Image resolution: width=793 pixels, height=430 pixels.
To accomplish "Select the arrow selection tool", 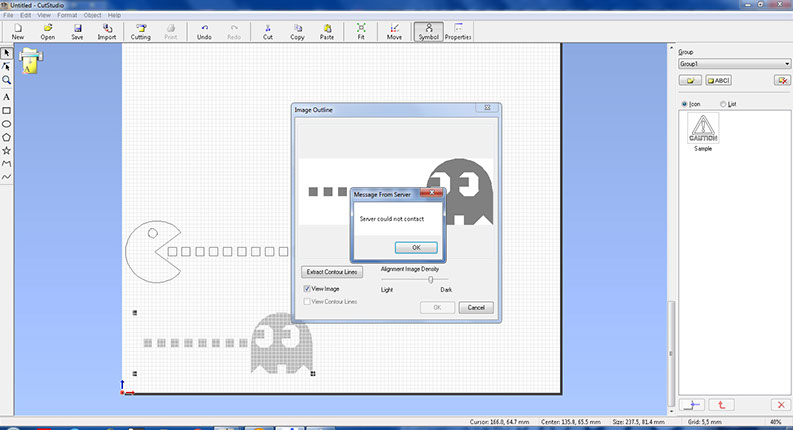I will [7, 53].
